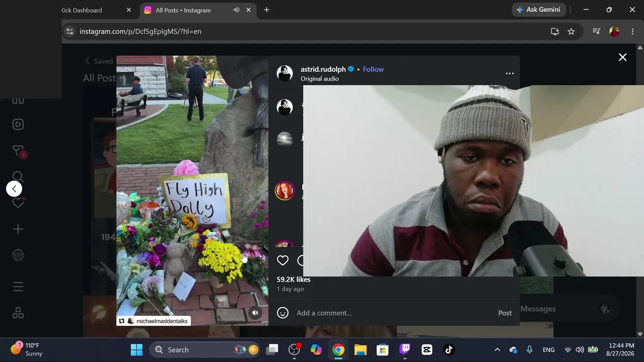This screenshot has width=644, height=362.
Task: Click the Ask Gemini button
Action: 539,10
